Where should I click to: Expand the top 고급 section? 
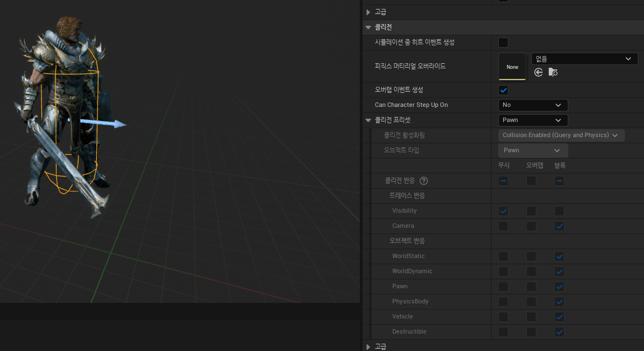click(x=368, y=12)
